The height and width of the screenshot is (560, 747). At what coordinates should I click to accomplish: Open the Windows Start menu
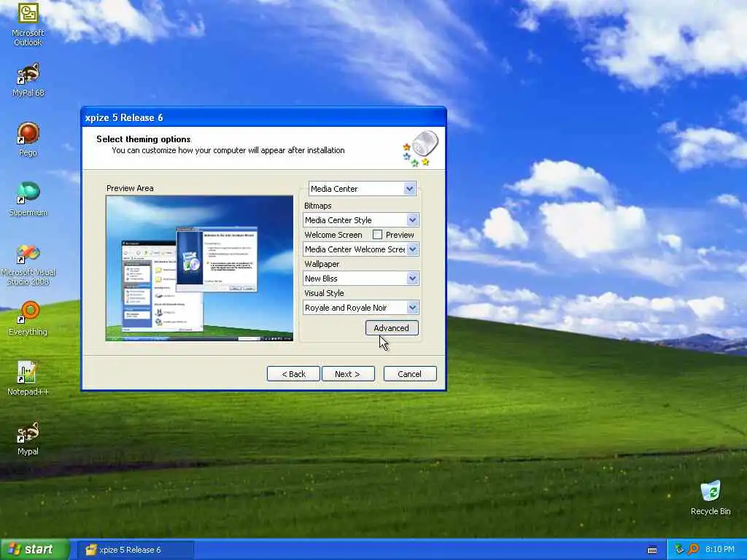(x=35, y=550)
